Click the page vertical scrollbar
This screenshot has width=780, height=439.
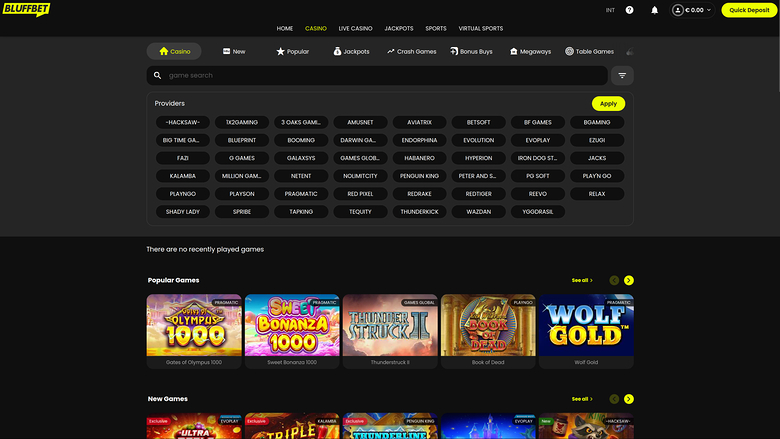(778, 46)
